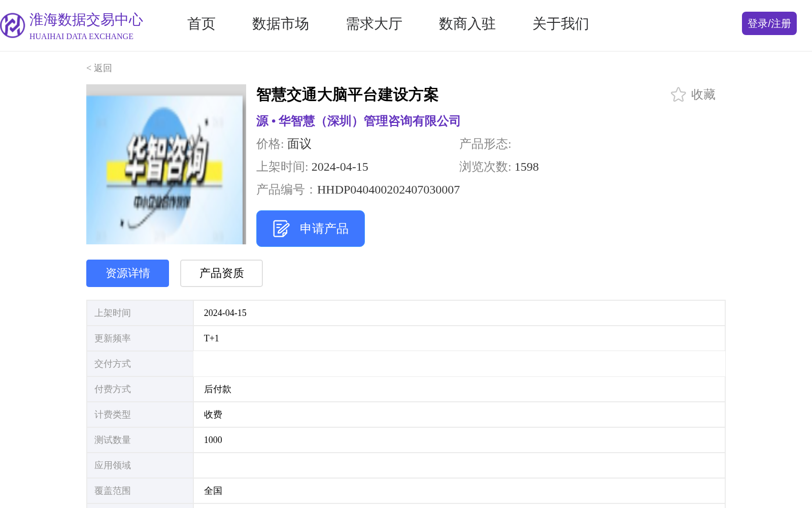Click the 计费类型 row label

coord(113,415)
